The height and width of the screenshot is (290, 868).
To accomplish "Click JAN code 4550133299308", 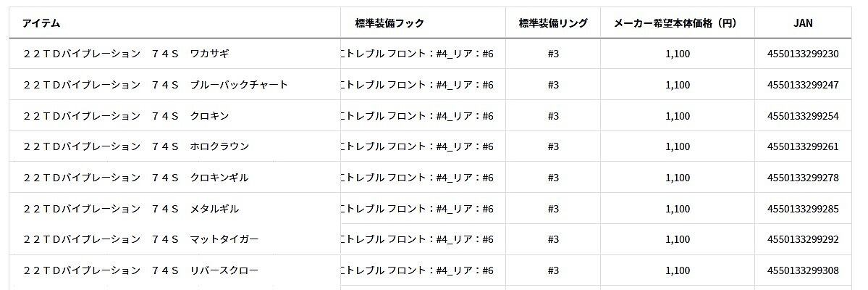I will [803, 270].
